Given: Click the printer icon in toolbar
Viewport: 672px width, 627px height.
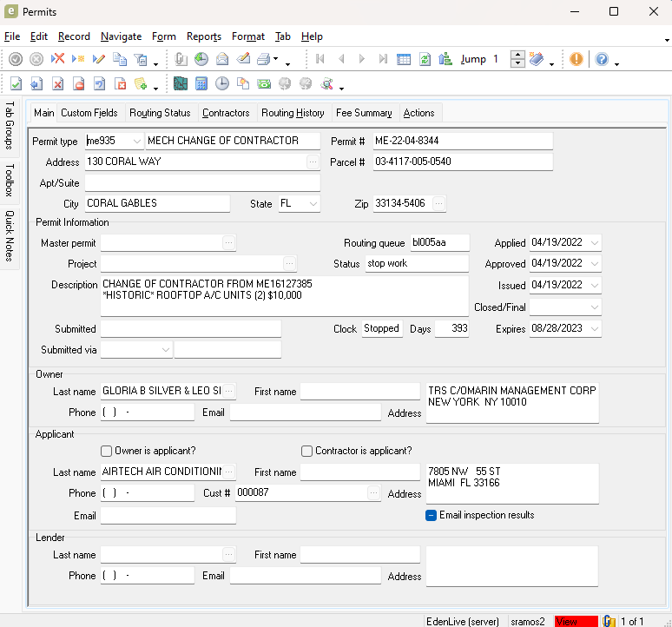Looking at the screenshot, I should (264, 59).
